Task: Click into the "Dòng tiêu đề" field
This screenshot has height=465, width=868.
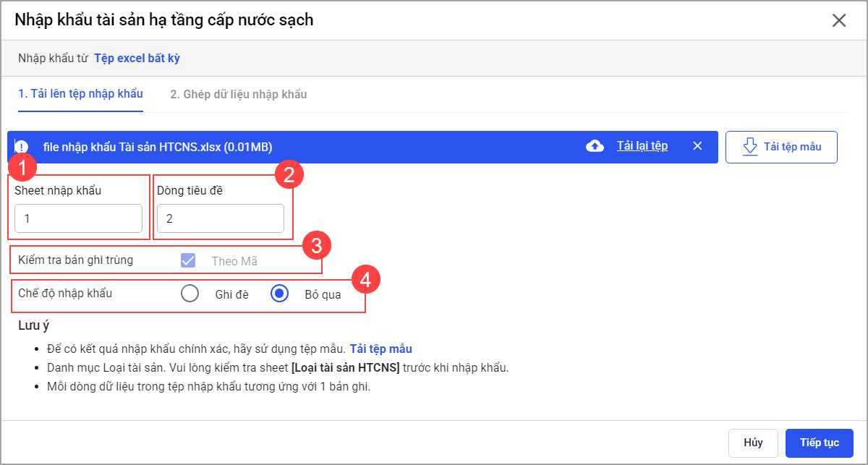Action: tap(221, 218)
